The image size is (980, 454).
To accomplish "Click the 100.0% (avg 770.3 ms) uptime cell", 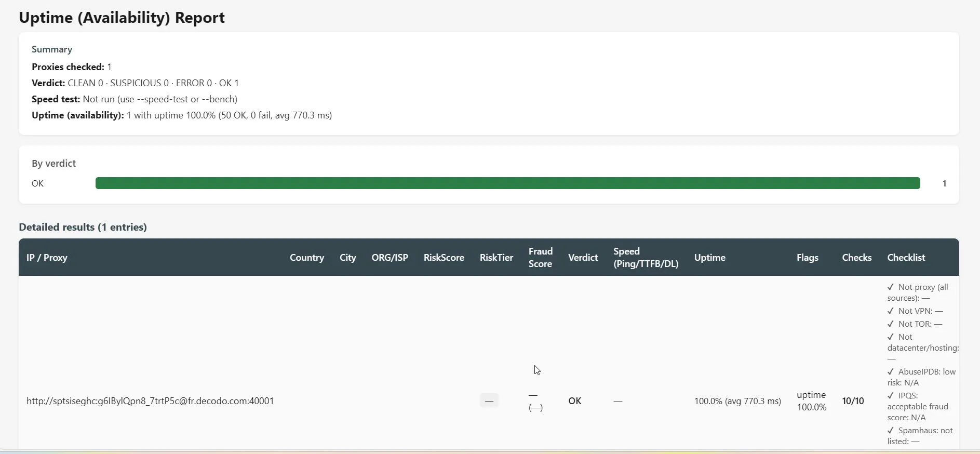I will point(738,401).
